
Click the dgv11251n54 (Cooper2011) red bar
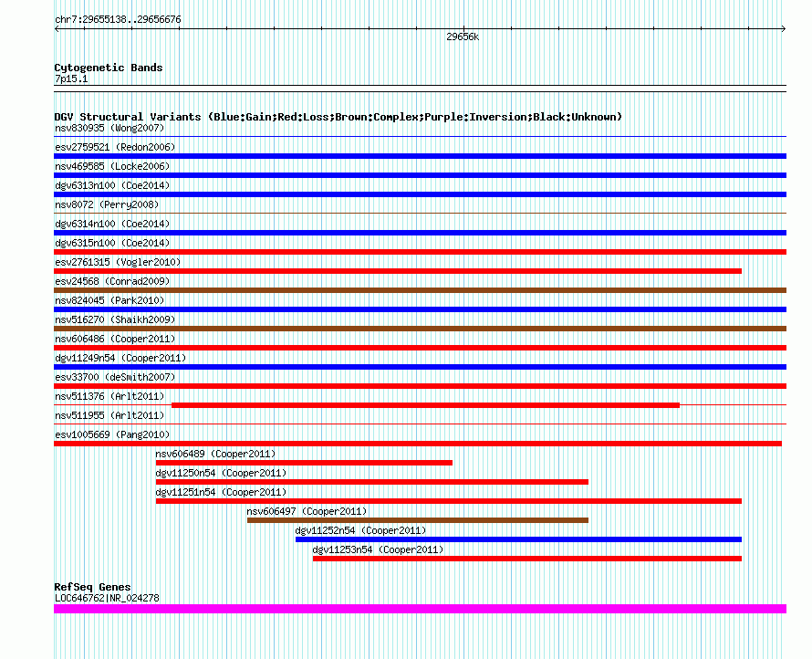[x=449, y=501]
